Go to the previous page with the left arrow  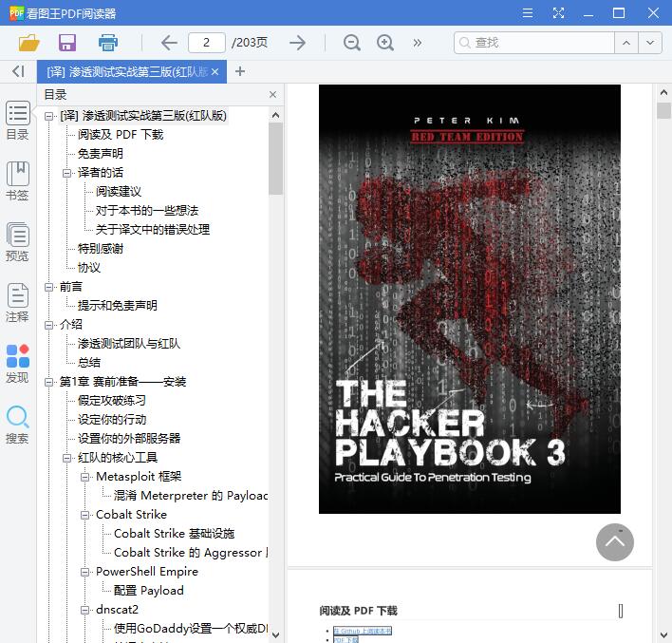(169, 43)
